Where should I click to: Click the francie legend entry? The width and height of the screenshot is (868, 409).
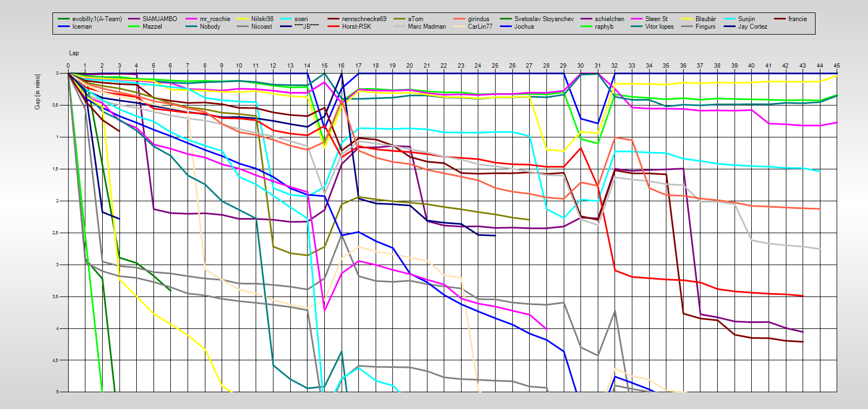[797, 19]
